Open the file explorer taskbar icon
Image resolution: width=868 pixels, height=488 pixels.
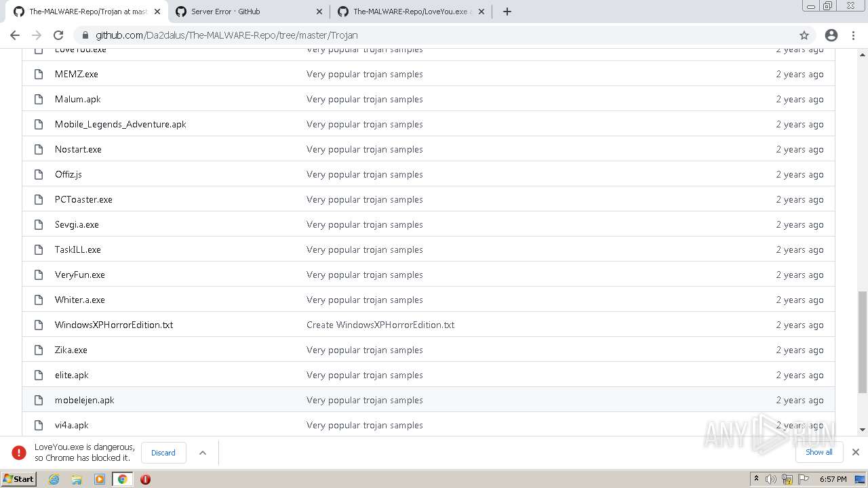pos(77,479)
